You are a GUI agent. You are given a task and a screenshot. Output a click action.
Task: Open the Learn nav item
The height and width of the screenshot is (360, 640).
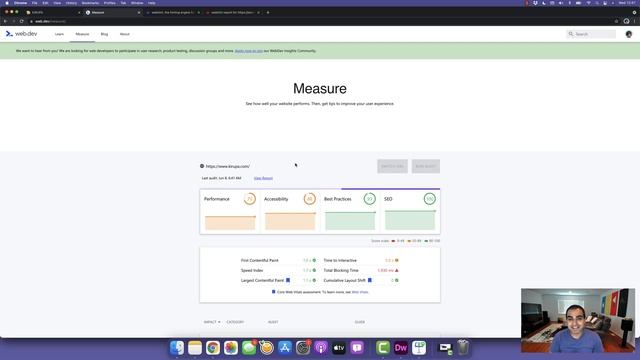click(59, 34)
